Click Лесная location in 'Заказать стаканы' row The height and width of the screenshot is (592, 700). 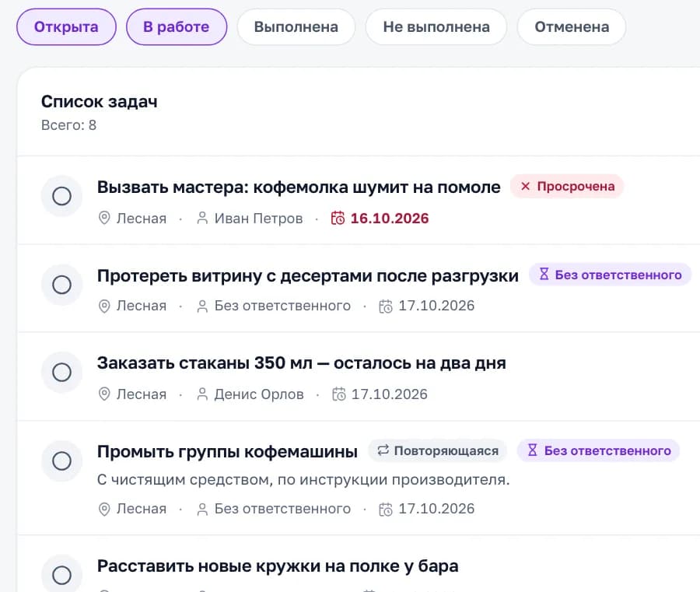point(141,394)
